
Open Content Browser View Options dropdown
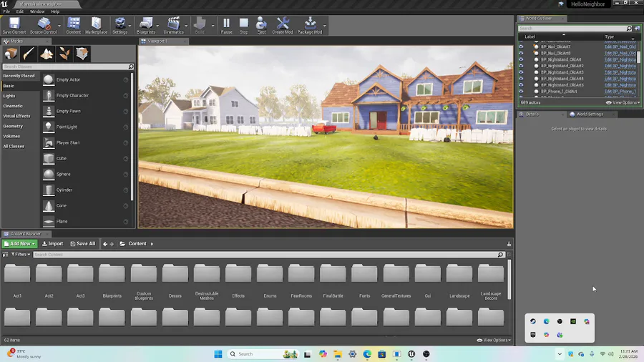click(x=494, y=341)
